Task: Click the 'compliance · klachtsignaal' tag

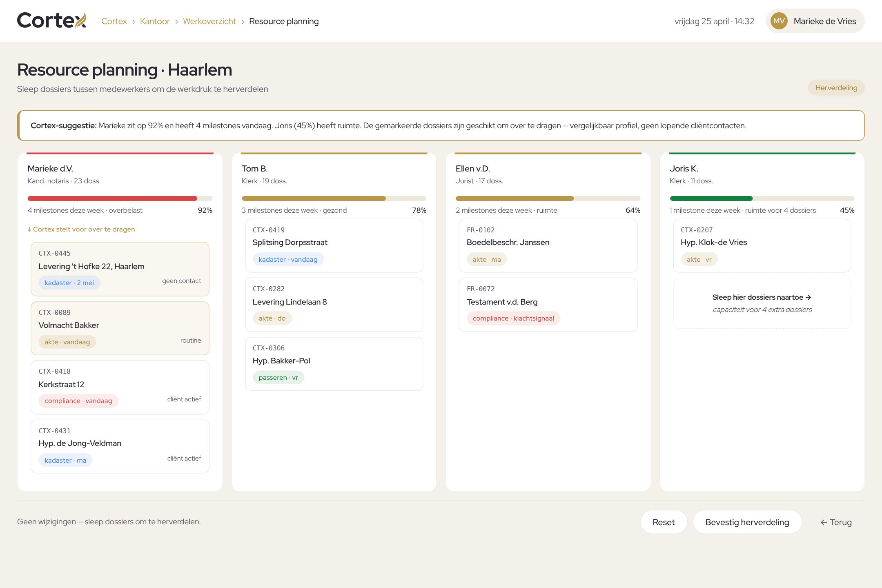Action: click(x=513, y=318)
